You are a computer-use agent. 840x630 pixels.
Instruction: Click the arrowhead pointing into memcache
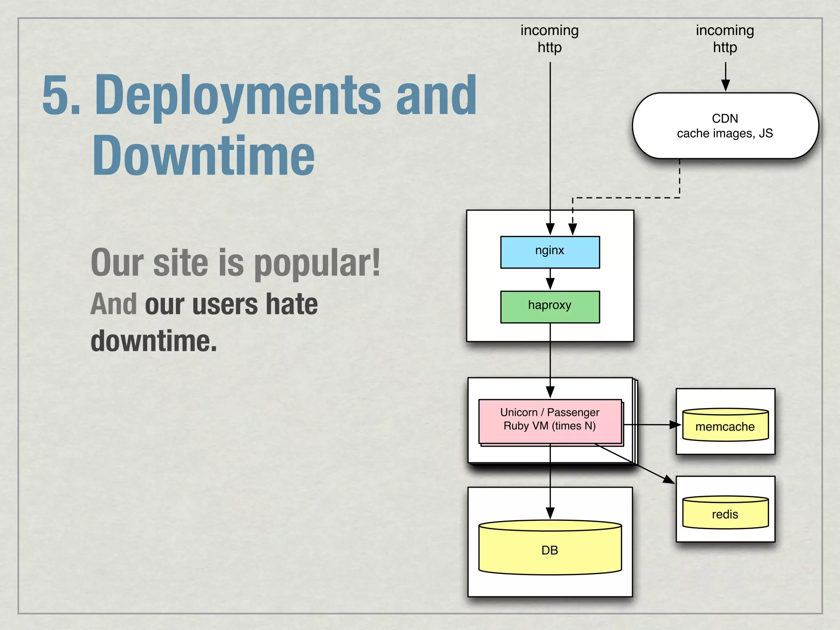click(x=674, y=425)
